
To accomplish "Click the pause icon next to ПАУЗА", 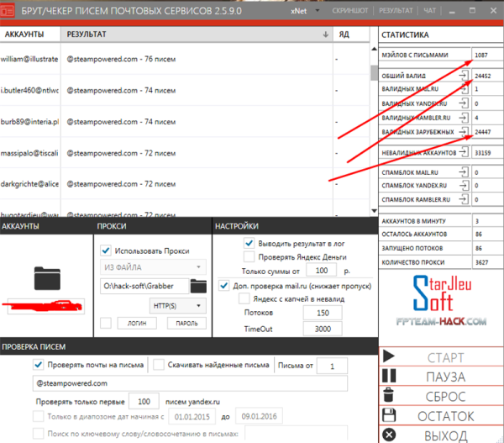I will tap(388, 377).
